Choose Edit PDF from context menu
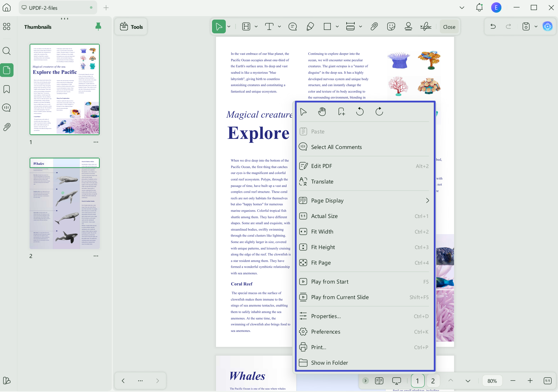The height and width of the screenshot is (392, 558). pyautogui.click(x=364, y=166)
